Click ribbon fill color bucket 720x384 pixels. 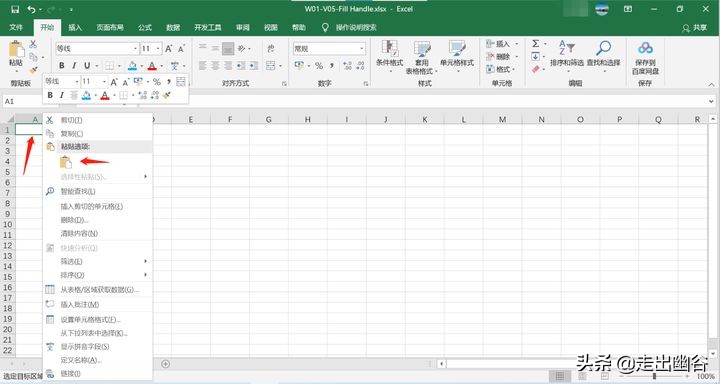tap(132, 66)
